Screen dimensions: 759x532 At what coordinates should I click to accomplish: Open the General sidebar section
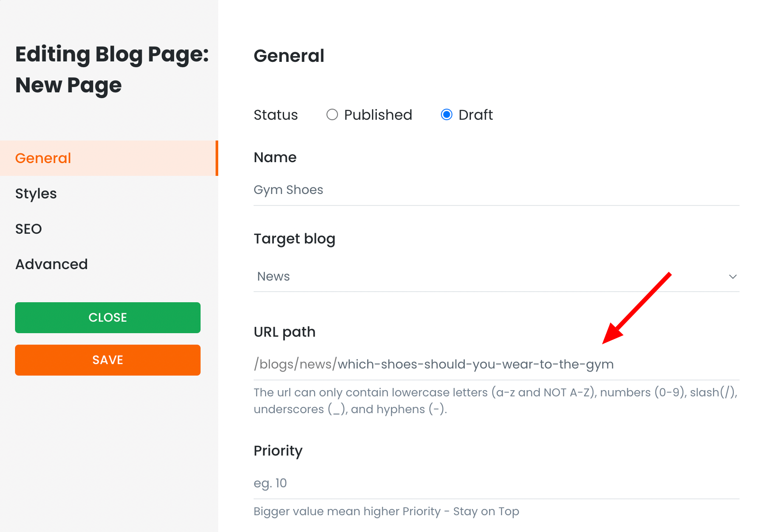[x=108, y=158]
